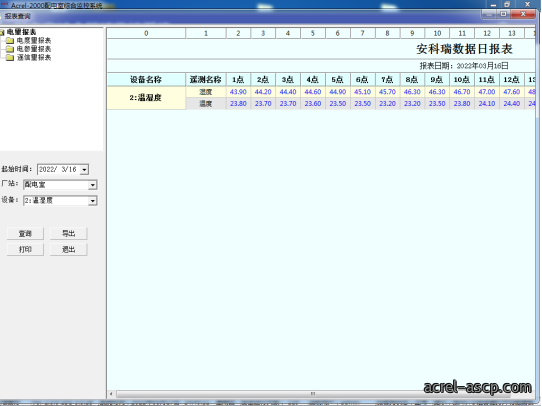Click the 退出 exit button
The image size is (542, 406).
click(x=68, y=249)
